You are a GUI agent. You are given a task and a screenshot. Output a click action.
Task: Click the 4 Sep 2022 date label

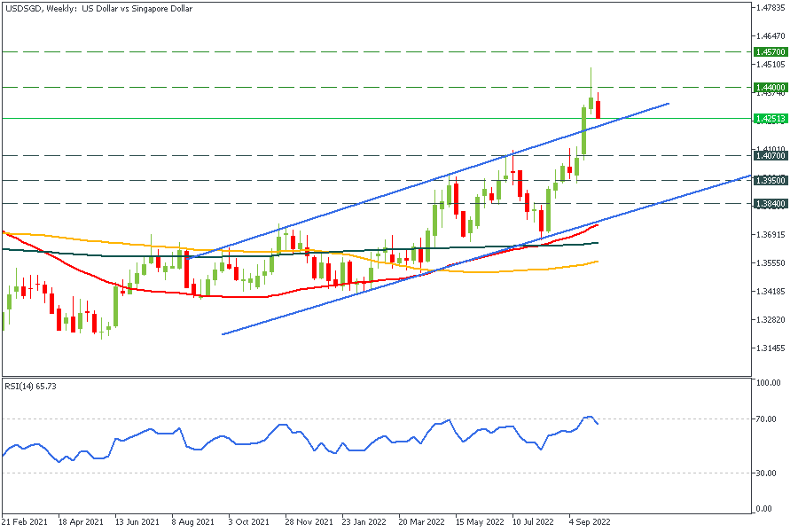click(588, 522)
